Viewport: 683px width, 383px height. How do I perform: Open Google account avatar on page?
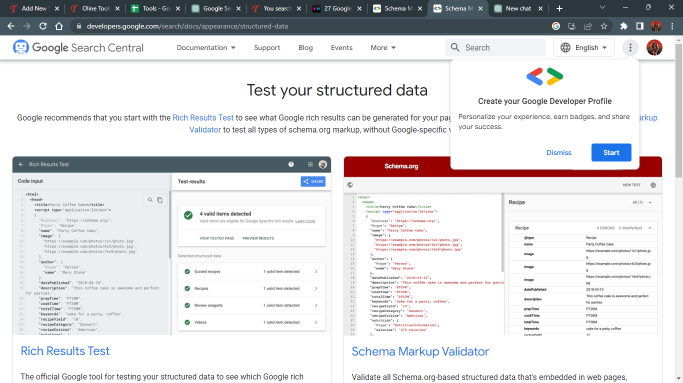tap(654, 47)
